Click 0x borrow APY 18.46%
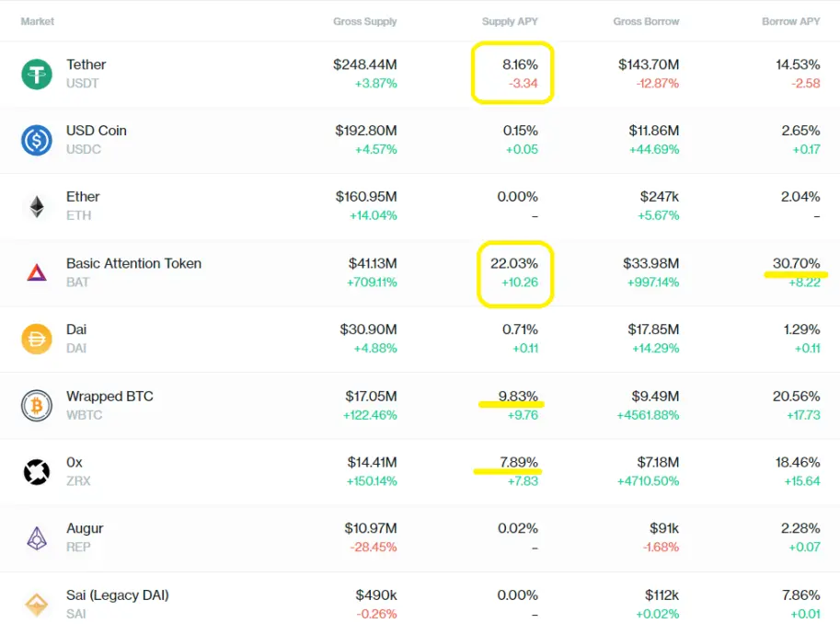 click(797, 463)
